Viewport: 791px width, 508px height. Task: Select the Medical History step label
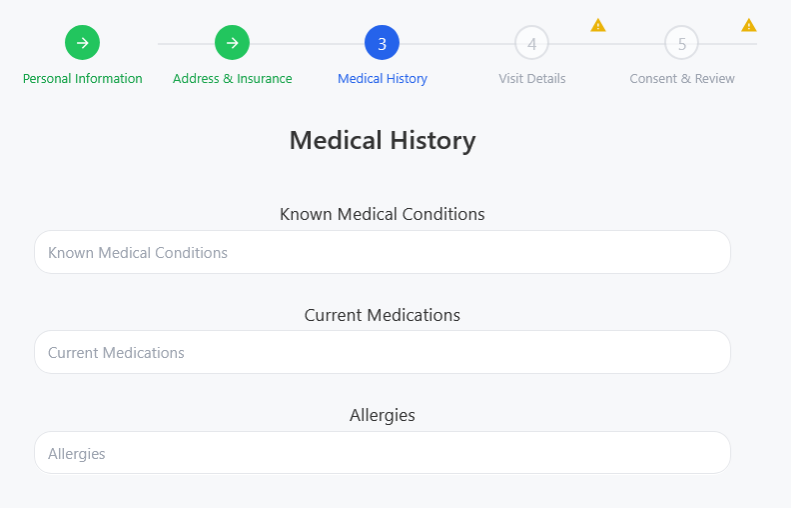382,79
